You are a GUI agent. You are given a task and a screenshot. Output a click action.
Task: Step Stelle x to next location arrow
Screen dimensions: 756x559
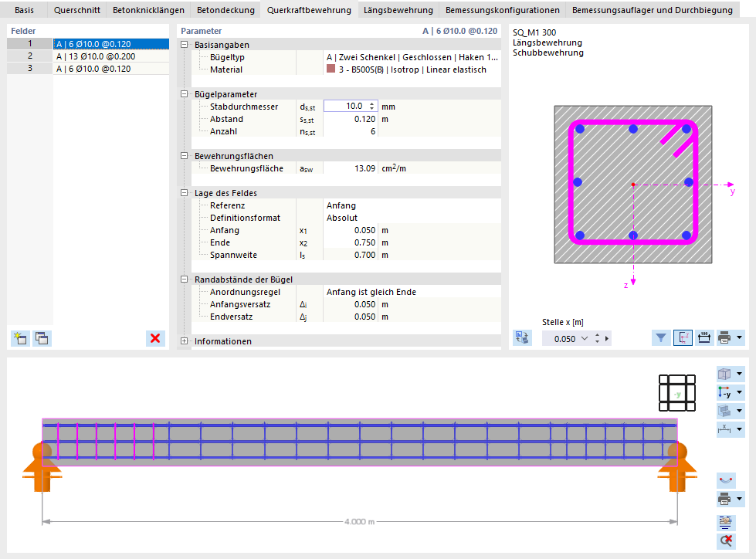pyautogui.click(x=607, y=339)
